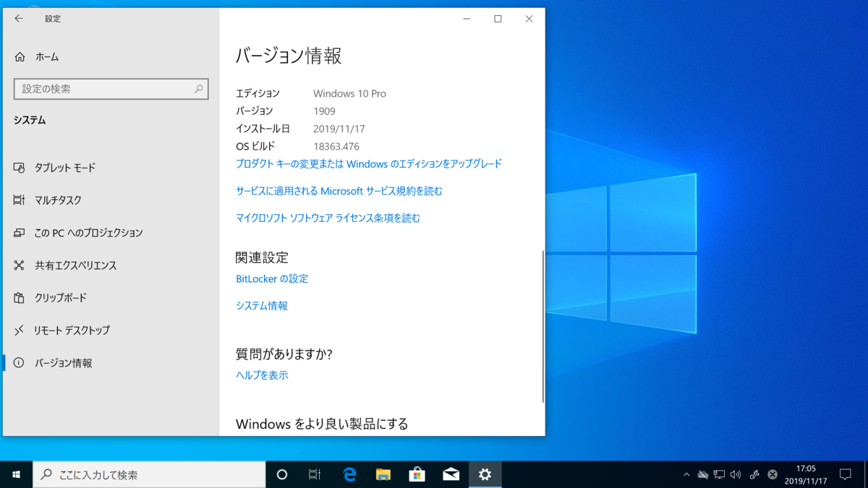Open Task View on the taskbar
Image resolution: width=868 pixels, height=488 pixels.
coord(315,475)
